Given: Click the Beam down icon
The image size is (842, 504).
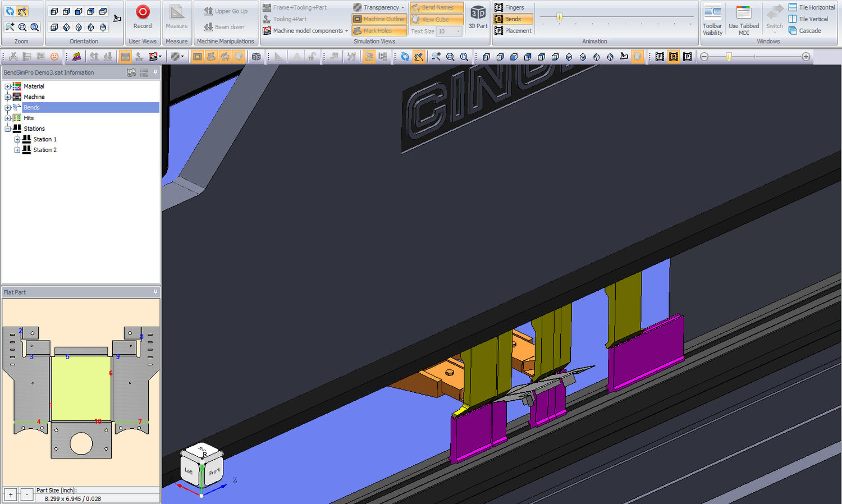Looking at the screenshot, I should click(x=226, y=26).
